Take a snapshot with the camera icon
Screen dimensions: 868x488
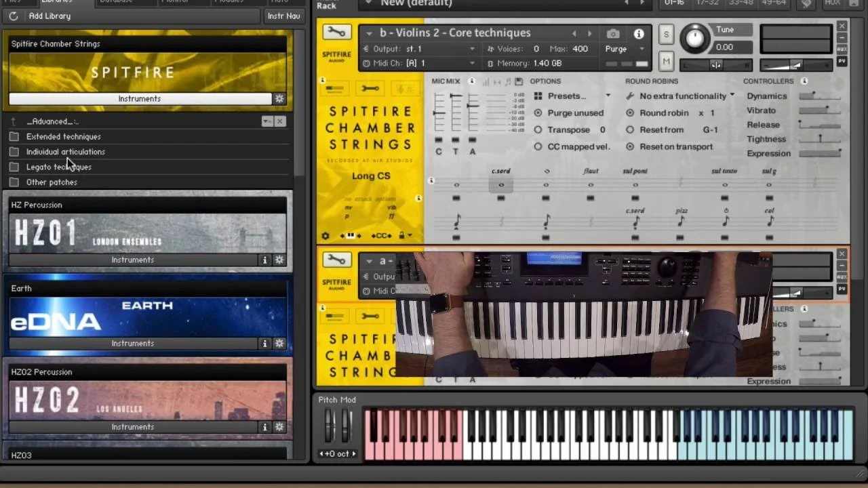click(x=613, y=33)
